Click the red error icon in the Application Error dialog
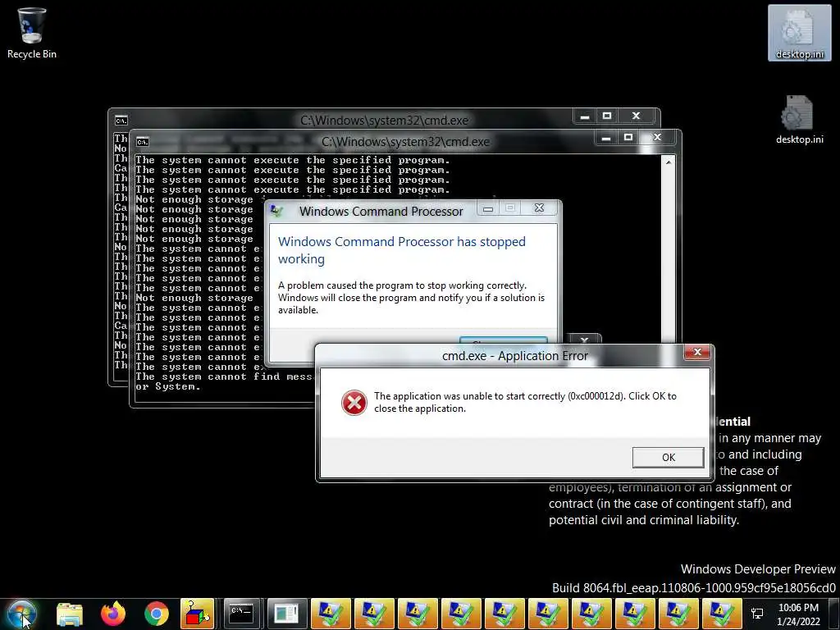This screenshot has height=630, width=840. [x=354, y=402]
